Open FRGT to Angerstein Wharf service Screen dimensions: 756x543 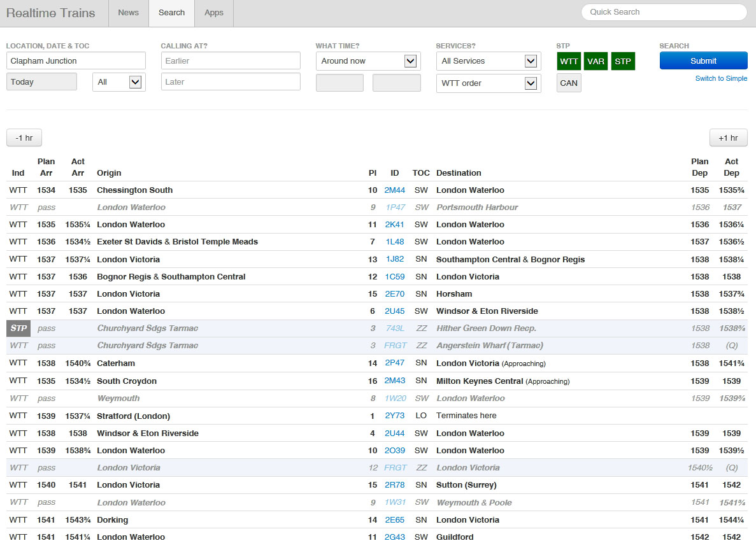pyautogui.click(x=396, y=346)
